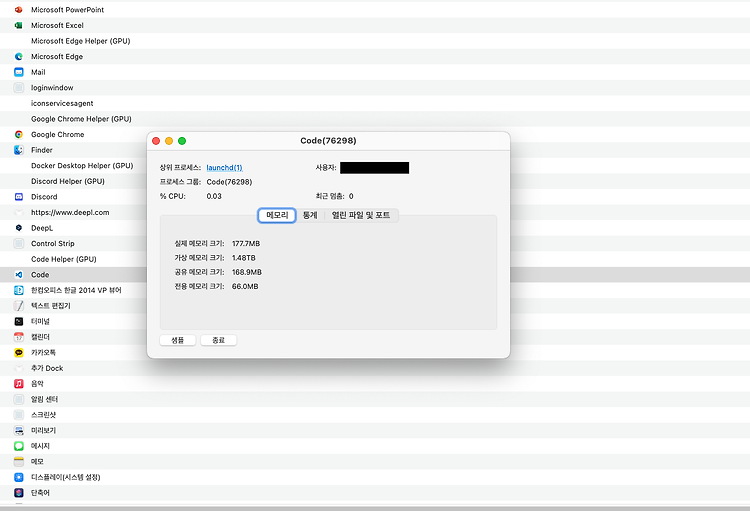Click the 가상 메모리 크기 value 1.48TB
Image resolution: width=750 pixels, height=511 pixels.
(243, 258)
